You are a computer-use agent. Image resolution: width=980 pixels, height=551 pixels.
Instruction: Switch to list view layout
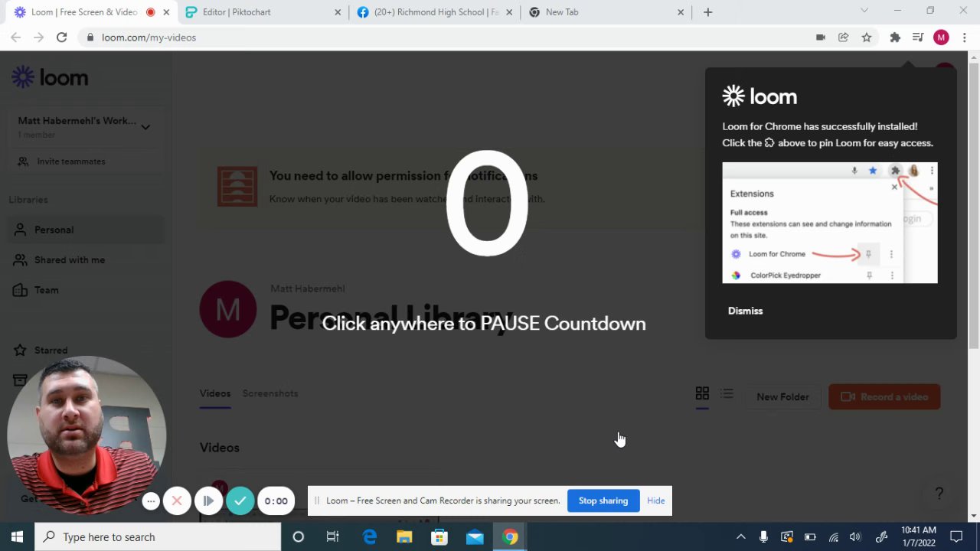coord(727,393)
